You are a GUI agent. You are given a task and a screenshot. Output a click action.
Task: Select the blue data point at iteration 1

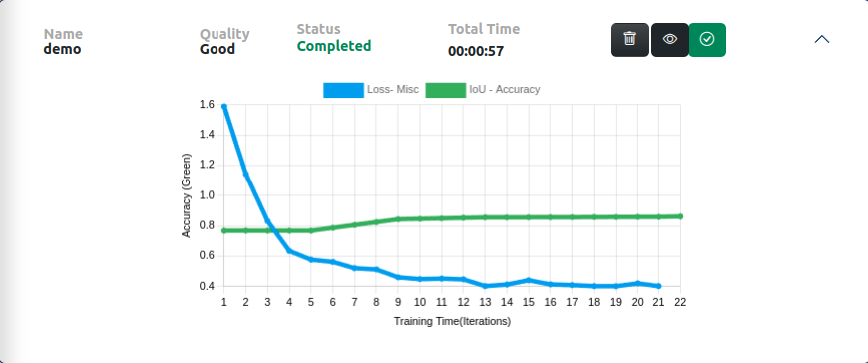(224, 106)
